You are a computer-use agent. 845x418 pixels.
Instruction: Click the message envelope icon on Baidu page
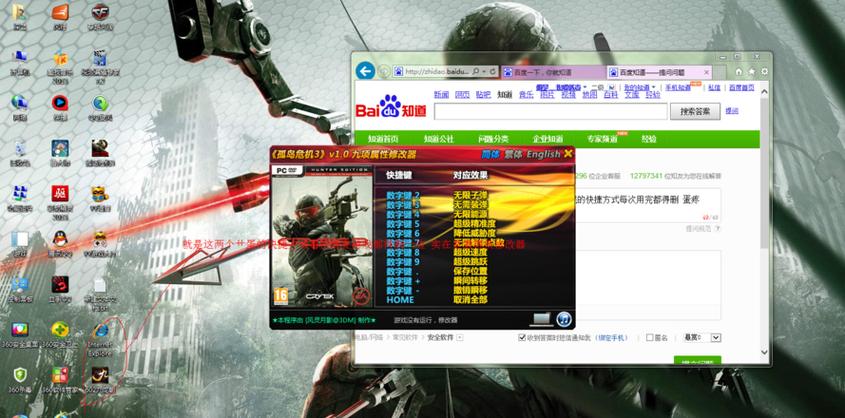611,87
